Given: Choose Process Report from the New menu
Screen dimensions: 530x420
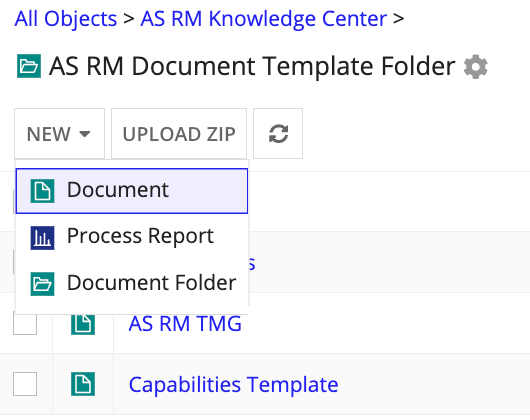Looking at the screenshot, I should [132, 237].
